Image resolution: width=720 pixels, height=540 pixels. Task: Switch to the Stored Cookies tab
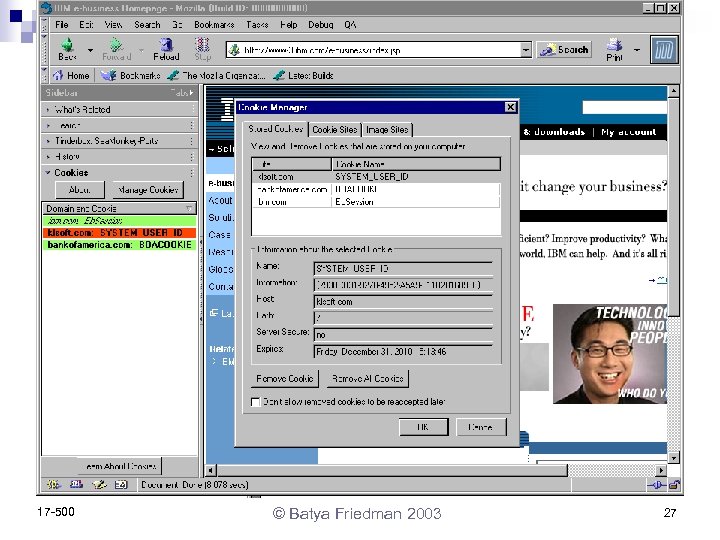(x=276, y=129)
